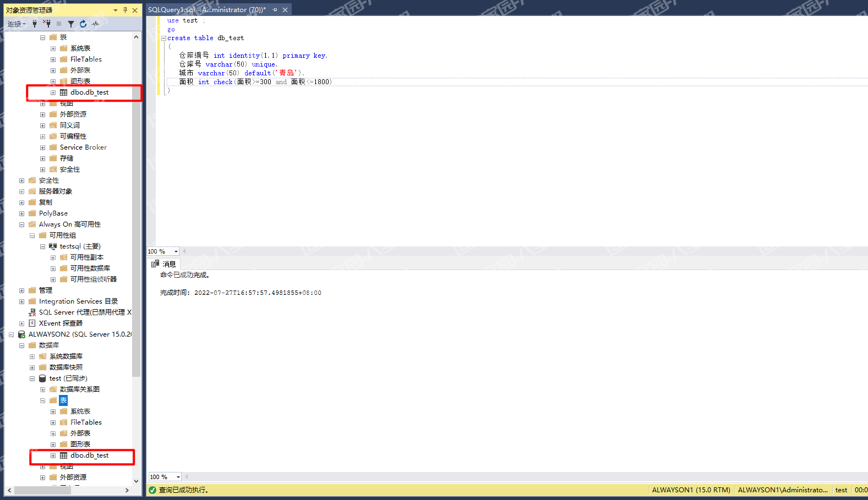Click the SQL Server Agent icon
868x500 pixels.
pos(32,312)
